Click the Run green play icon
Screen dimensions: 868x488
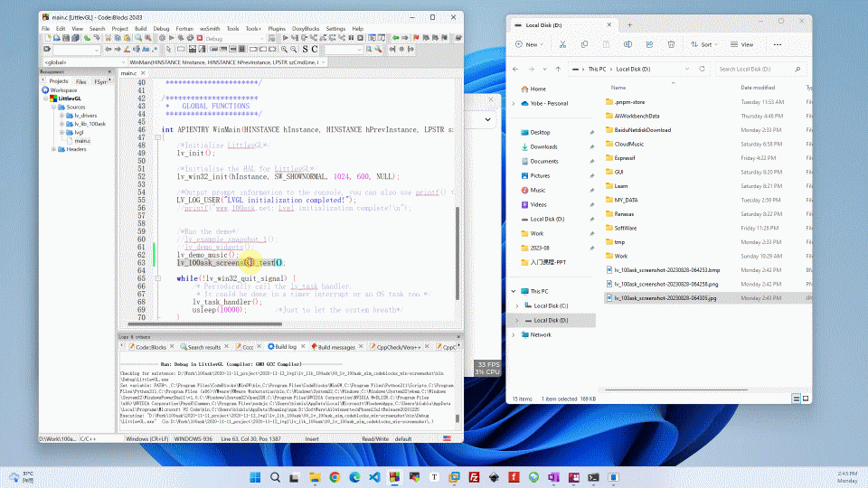click(172, 38)
